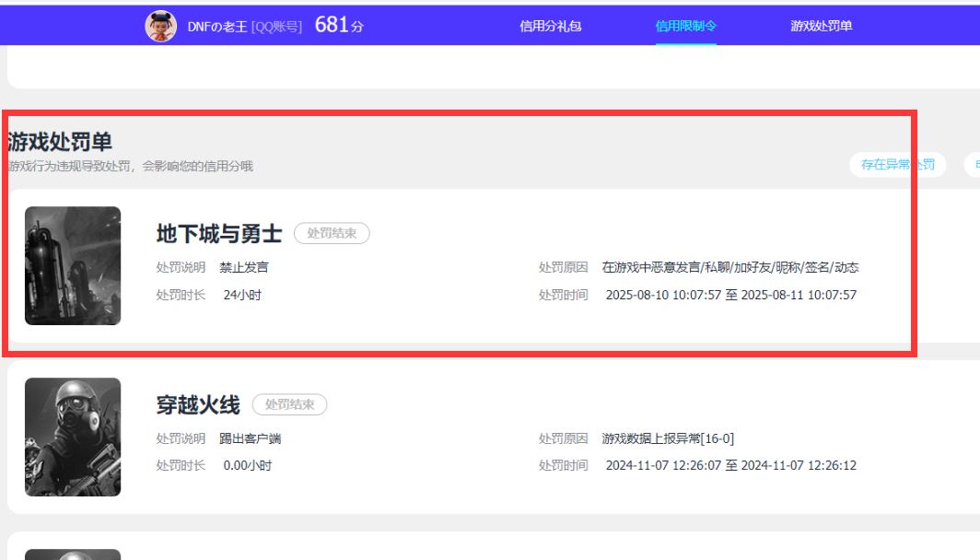Click the [QQ账号] account label
This screenshot has height=560, width=980.
276,27
